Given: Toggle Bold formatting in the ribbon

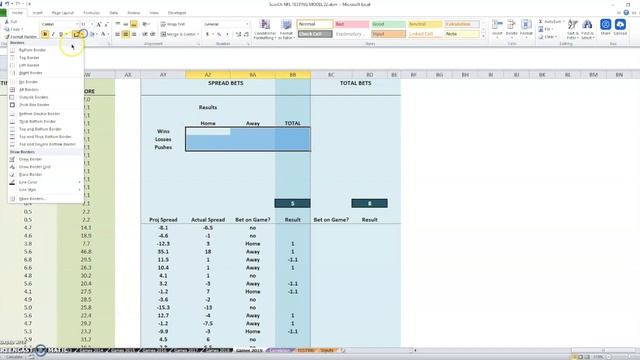Looking at the screenshot, I should click(x=45, y=34).
